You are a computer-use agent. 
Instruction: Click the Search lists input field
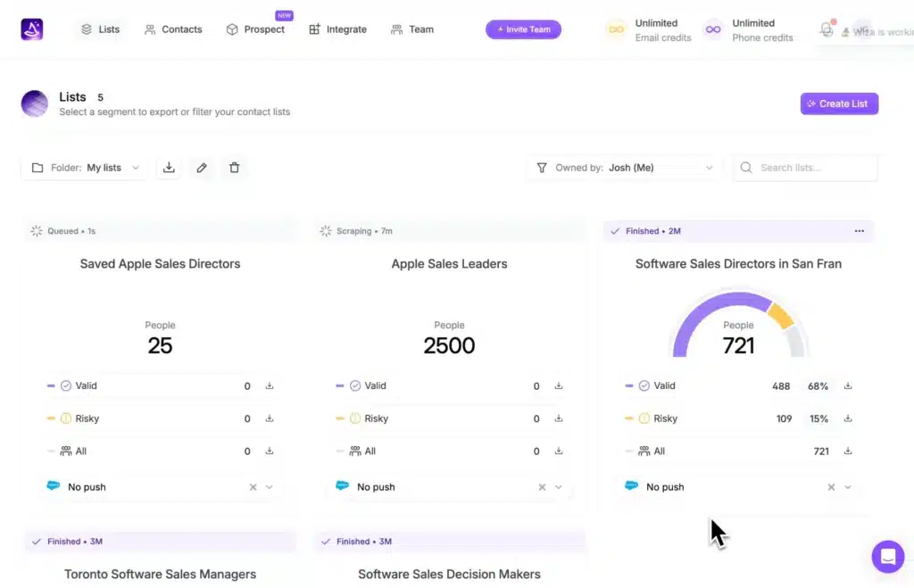click(805, 168)
